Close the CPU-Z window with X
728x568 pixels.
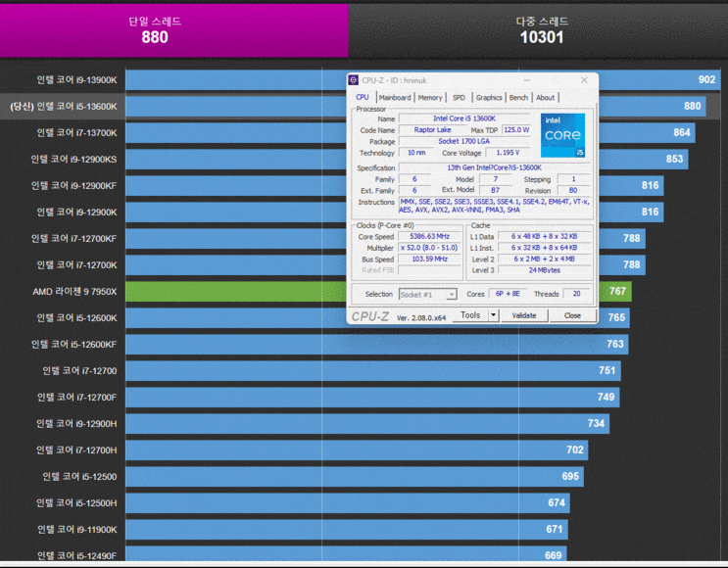click(585, 80)
